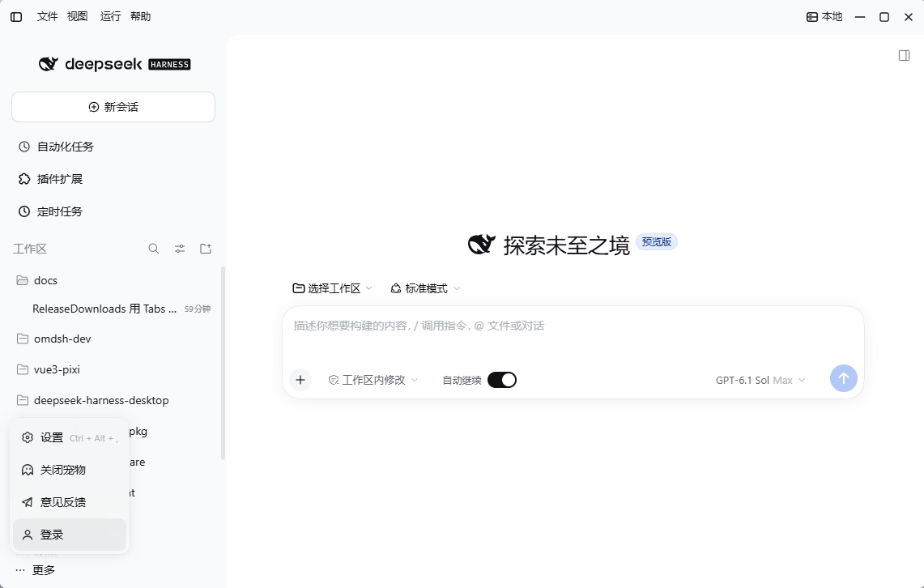Open the 工作区内修改 permission dropdown

pyautogui.click(x=373, y=380)
